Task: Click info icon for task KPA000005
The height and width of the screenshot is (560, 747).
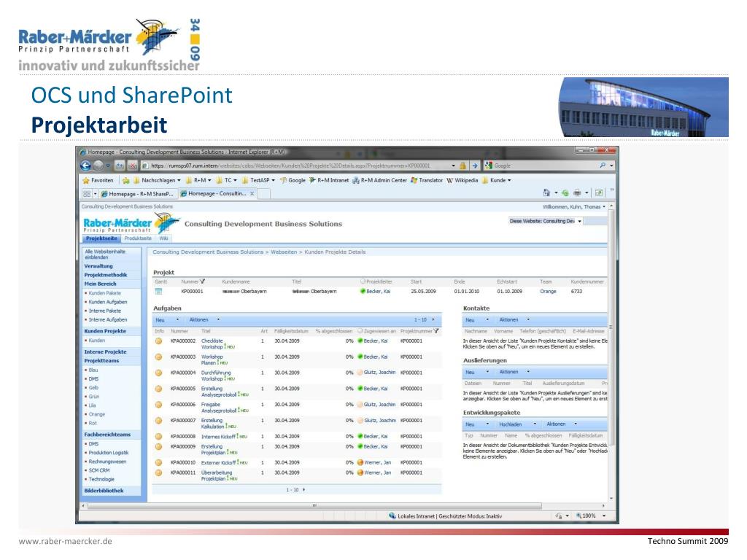Action: (x=158, y=389)
